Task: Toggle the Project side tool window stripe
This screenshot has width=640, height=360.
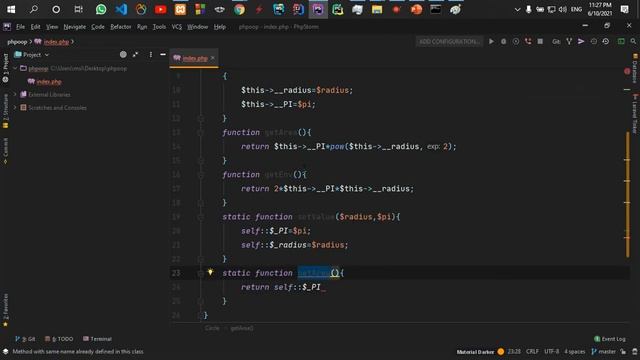Action: click(x=5, y=68)
